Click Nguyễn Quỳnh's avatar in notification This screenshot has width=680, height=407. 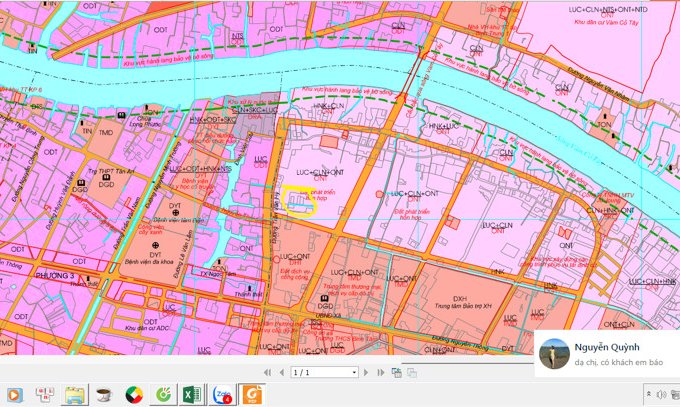click(554, 354)
